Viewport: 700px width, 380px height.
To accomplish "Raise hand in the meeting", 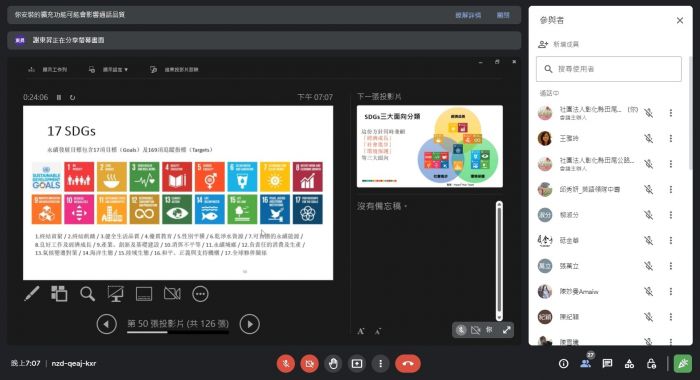I will [333, 363].
